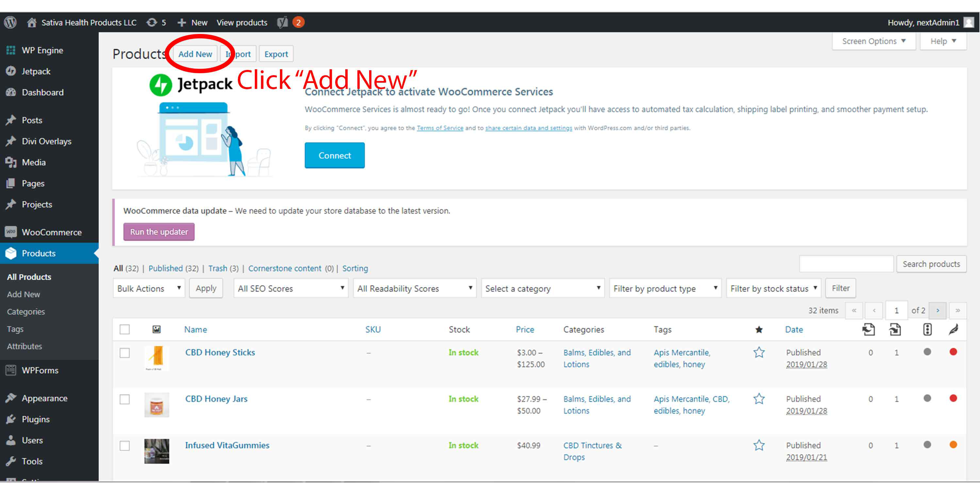Image resolution: width=980 pixels, height=498 pixels.
Task: Click the Users icon in sidebar
Action: pos(11,440)
